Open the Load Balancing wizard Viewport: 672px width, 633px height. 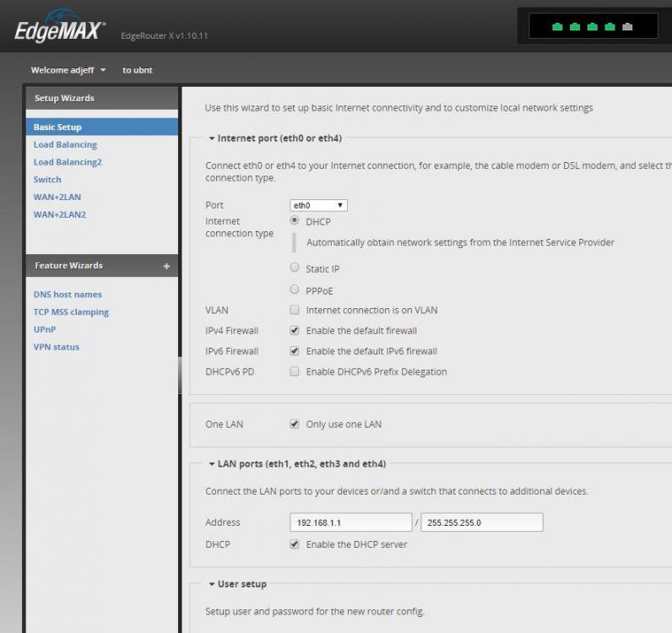(65, 144)
